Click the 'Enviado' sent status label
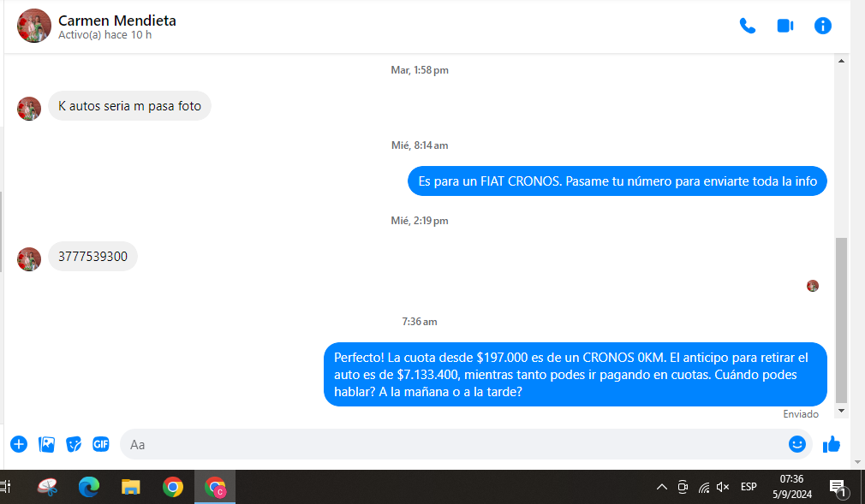The width and height of the screenshot is (865, 504). [801, 414]
